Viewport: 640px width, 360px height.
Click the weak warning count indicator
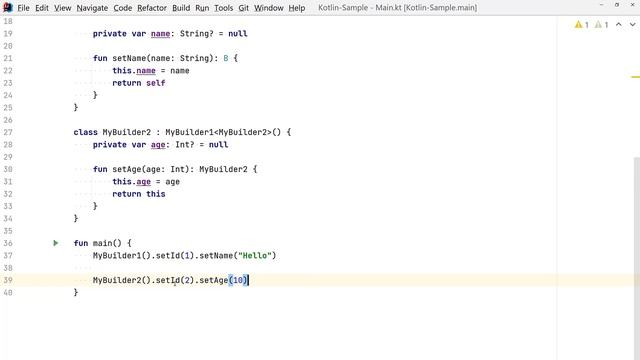pyautogui.click(x=601, y=25)
